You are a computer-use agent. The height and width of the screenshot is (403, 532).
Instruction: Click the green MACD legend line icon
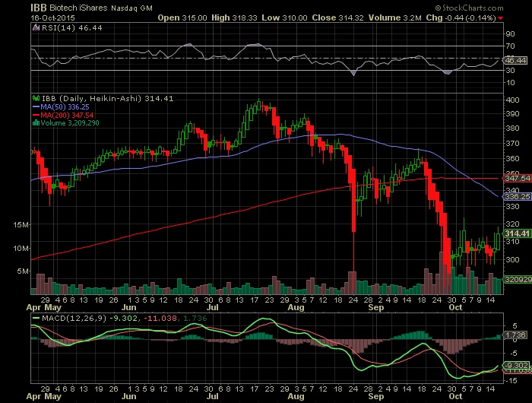pyautogui.click(x=34, y=316)
